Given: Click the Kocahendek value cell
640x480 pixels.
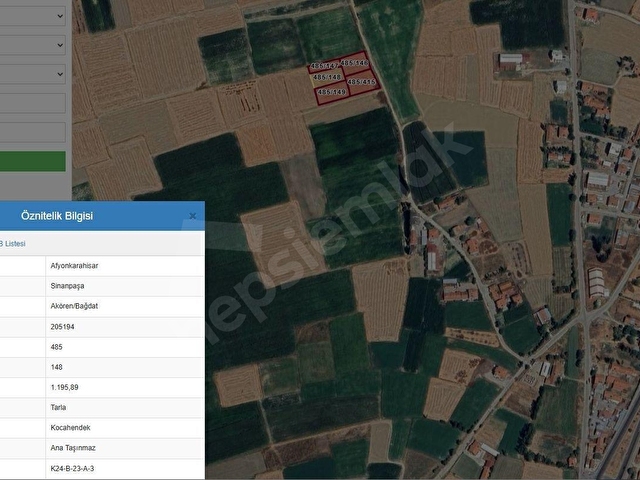Looking at the screenshot, I should (125, 428).
